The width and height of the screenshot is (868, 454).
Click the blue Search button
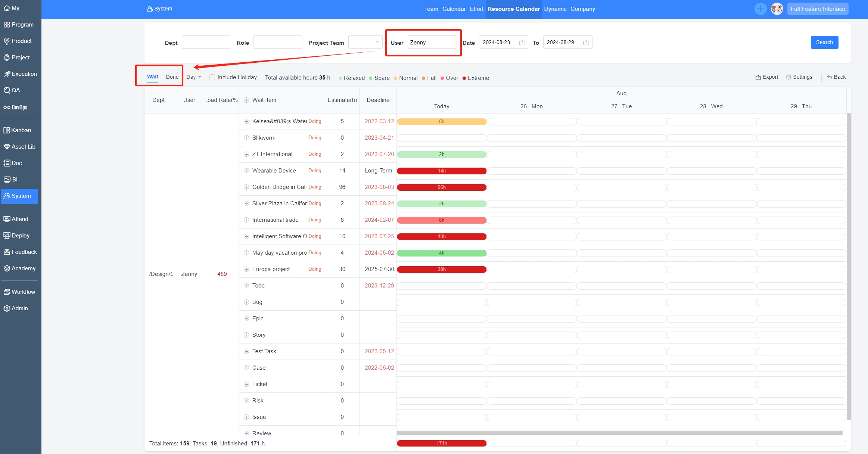(824, 42)
